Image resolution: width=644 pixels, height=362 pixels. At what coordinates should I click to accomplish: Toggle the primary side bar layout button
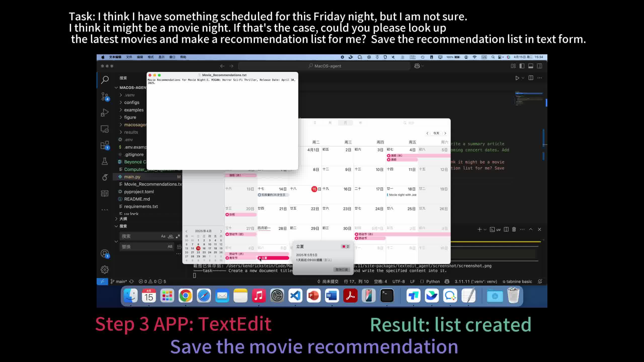coord(522,66)
